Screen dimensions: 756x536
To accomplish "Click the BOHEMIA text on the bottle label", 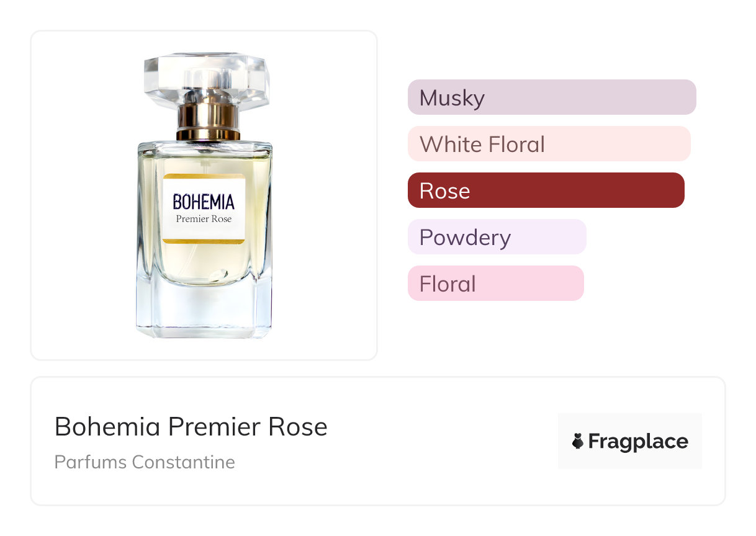I will 204,202.
